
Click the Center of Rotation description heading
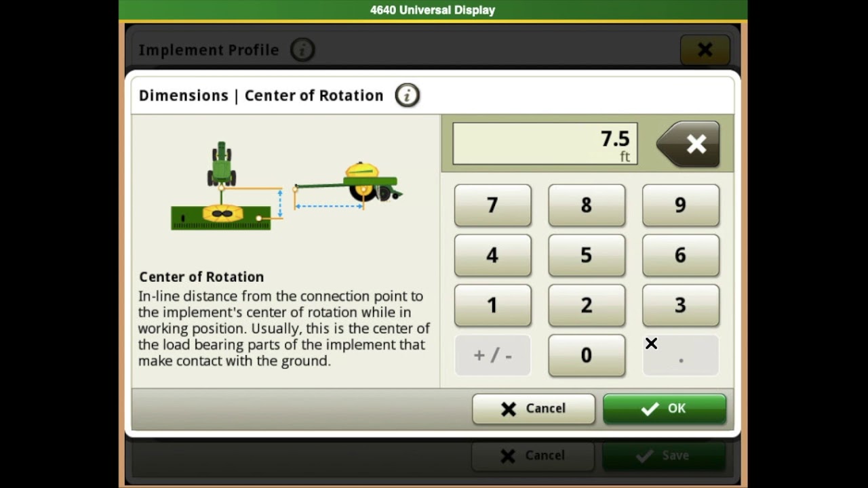point(201,277)
